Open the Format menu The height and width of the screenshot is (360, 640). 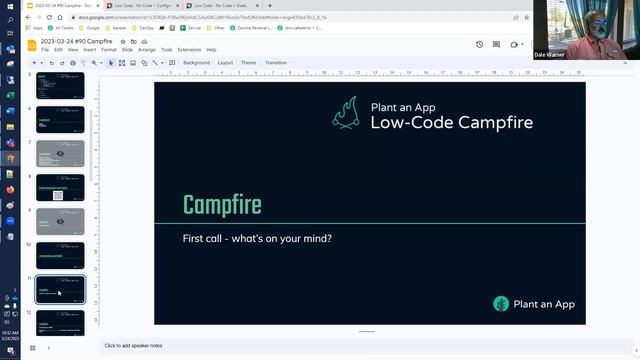109,50
